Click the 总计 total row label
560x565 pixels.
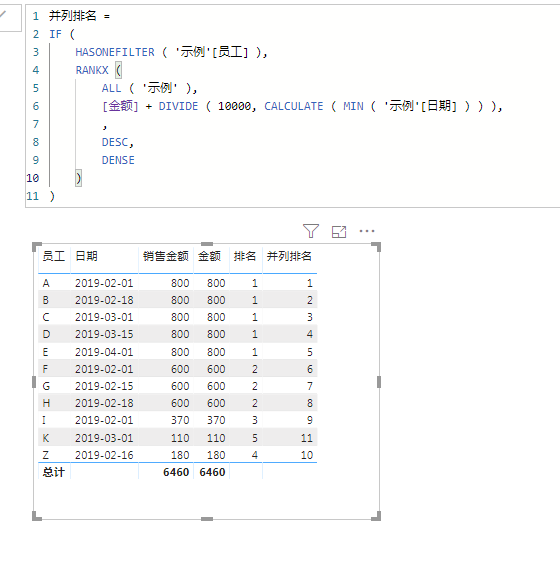(x=54, y=472)
